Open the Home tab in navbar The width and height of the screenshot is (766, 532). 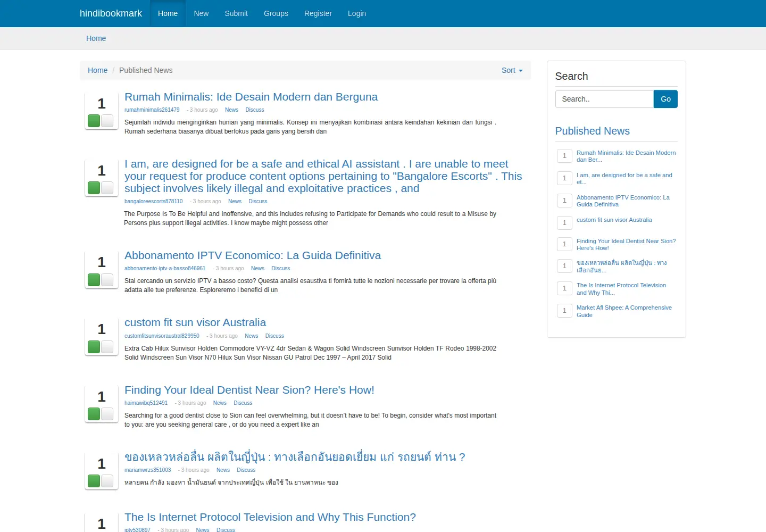(x=168, y=13)
